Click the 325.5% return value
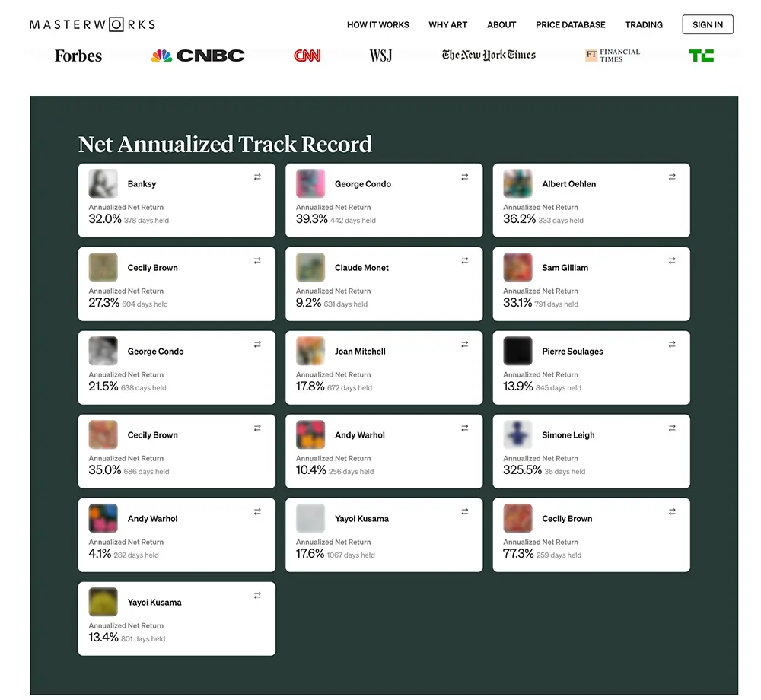Screen dimensions: 761x700 point(522,469)
